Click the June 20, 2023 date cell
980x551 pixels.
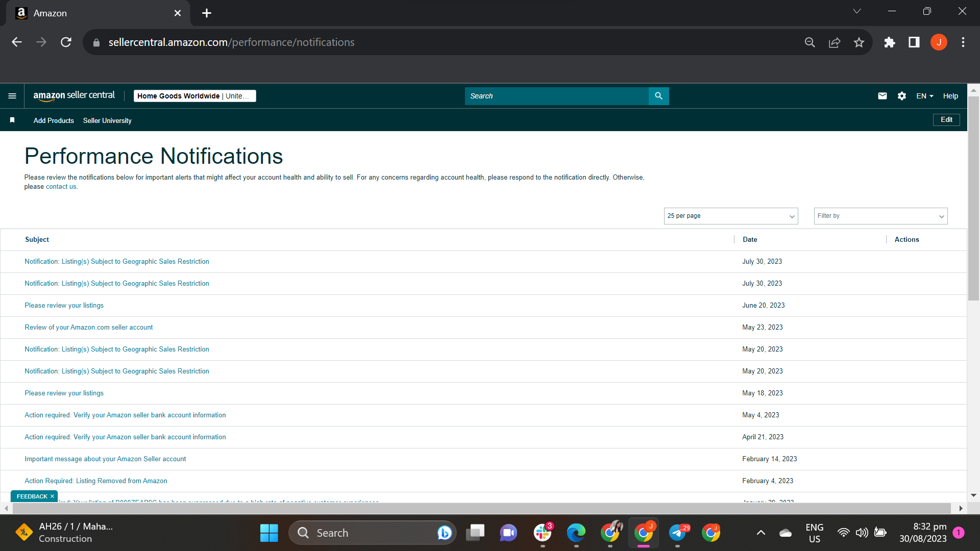[763, 306]
